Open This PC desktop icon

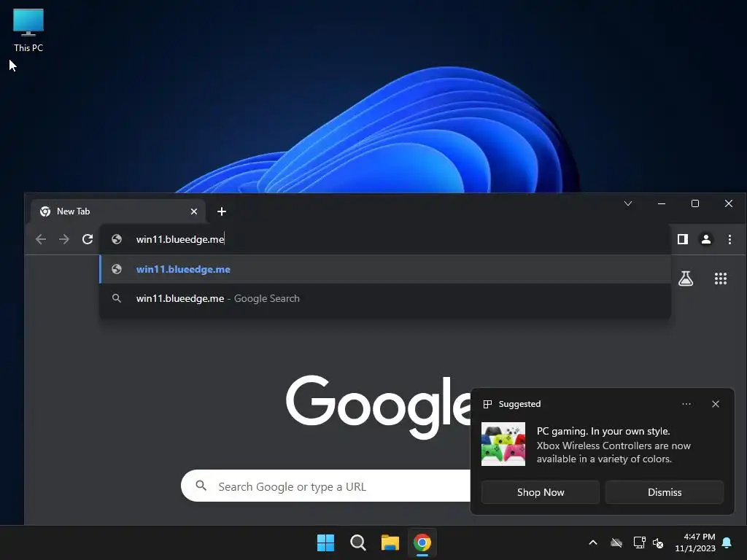[28, 31]
